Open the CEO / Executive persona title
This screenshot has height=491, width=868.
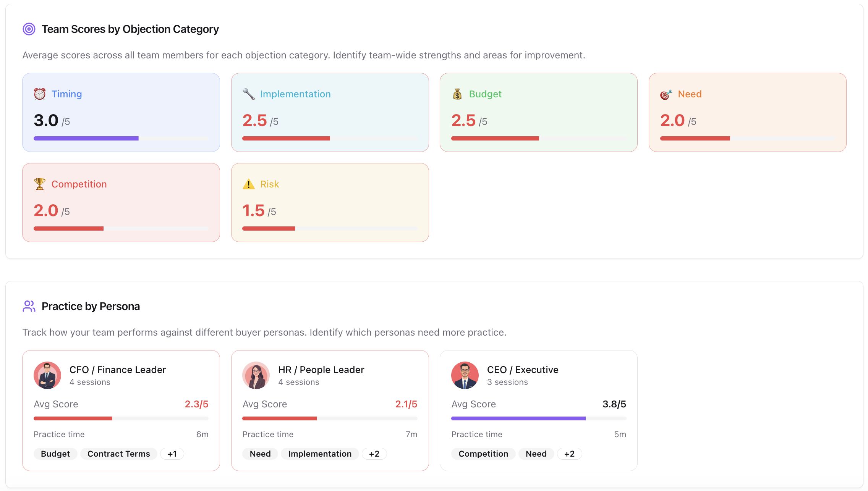tap(523, 370)
